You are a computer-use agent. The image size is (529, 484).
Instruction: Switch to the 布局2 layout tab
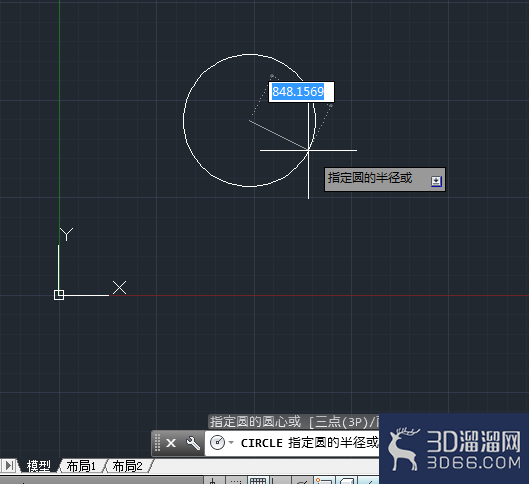tap(128, 466)
